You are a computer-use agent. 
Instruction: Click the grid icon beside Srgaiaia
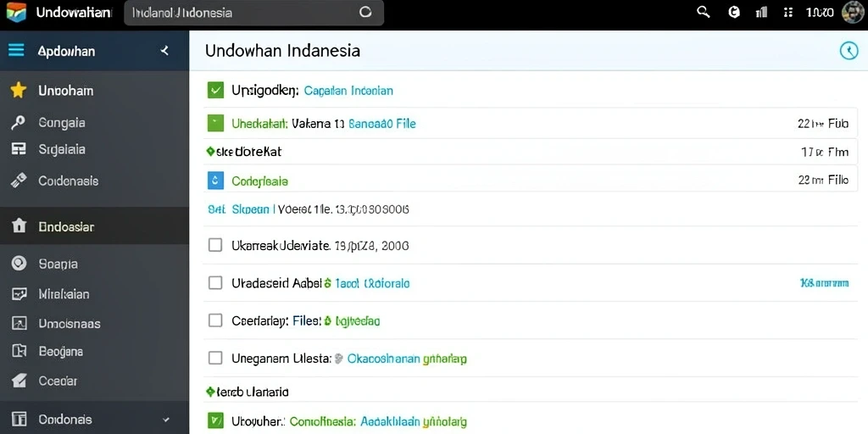19,149
